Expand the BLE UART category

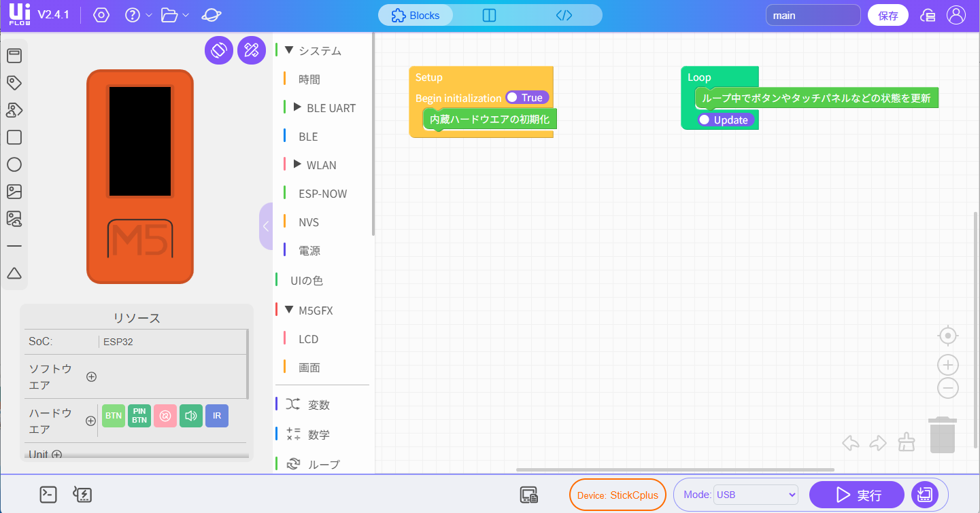tap(297, 107)
